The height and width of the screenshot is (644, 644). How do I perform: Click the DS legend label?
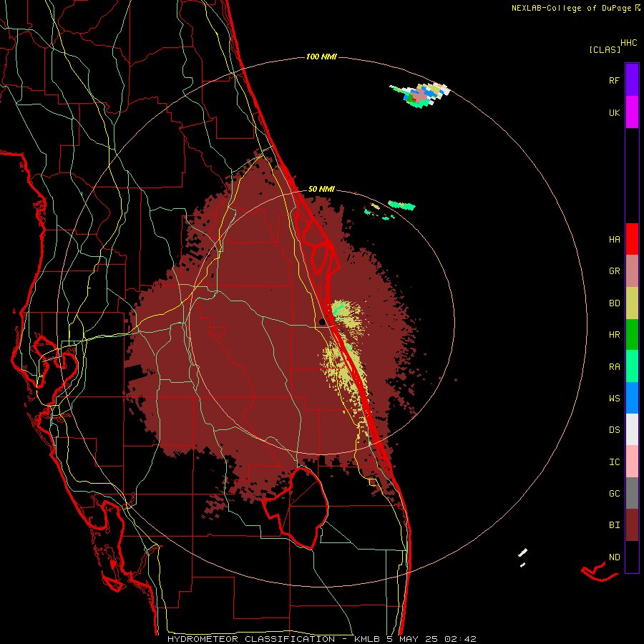615,429
